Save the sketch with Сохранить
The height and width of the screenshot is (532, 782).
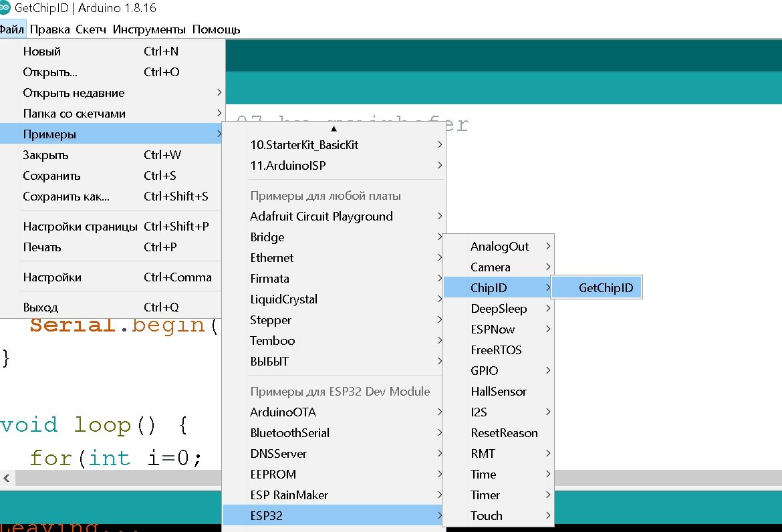pos(111,176)
